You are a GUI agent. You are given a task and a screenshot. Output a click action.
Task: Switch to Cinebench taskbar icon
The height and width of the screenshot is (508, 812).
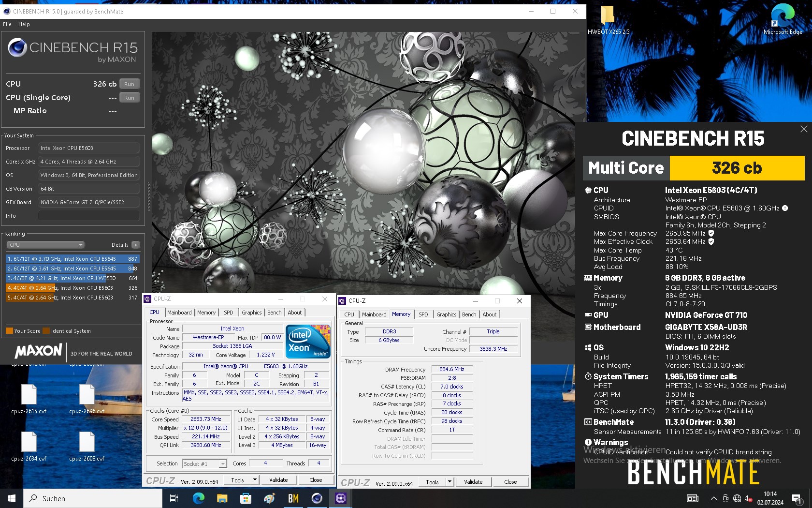click(317, 498)
